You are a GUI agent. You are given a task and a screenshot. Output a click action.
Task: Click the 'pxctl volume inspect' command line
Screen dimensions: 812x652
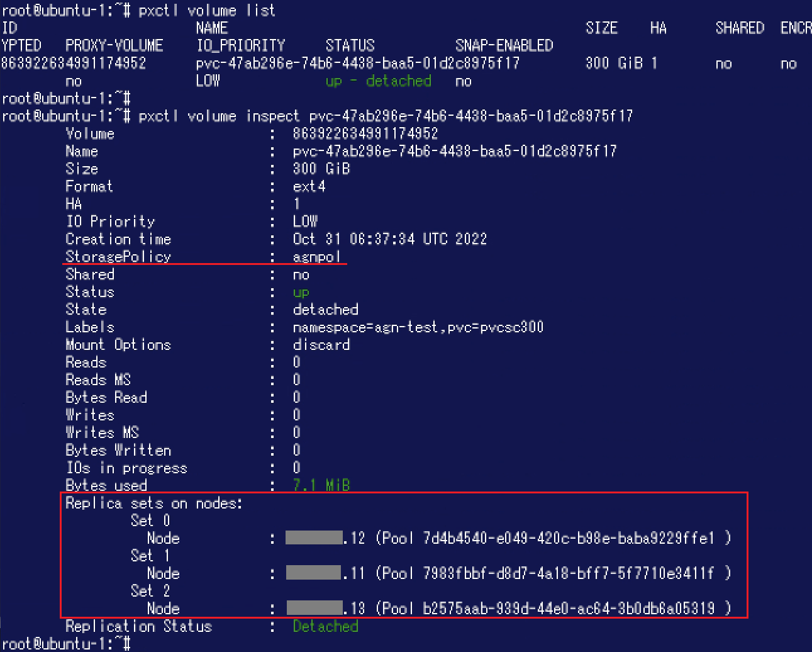(317, 116)
